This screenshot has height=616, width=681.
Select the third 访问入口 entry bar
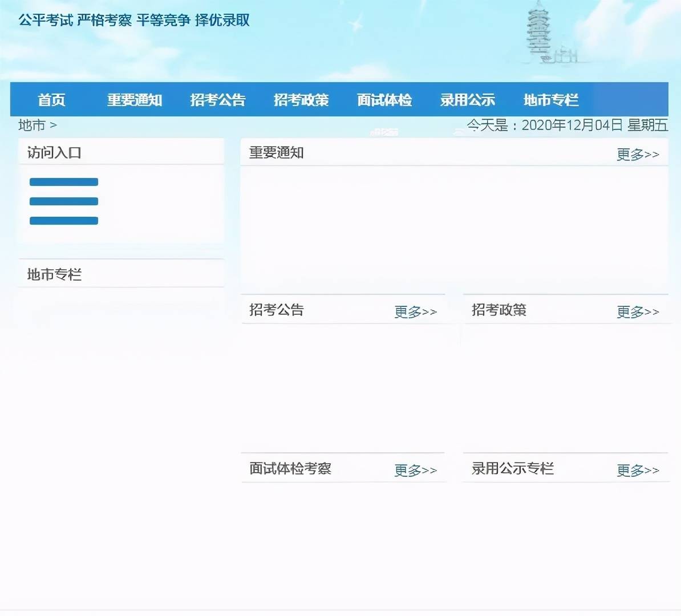click(64, 220)
